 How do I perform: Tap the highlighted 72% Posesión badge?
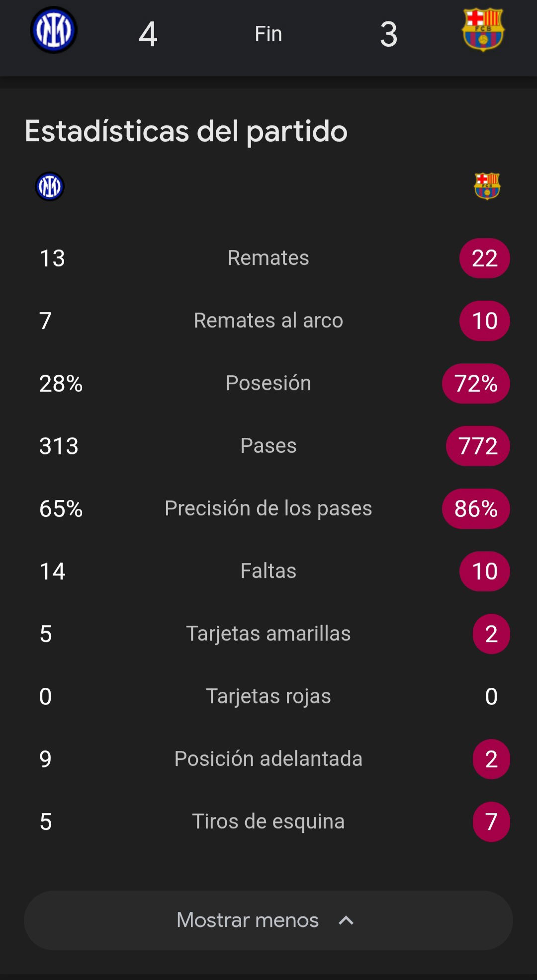click(x=476, y=384)
